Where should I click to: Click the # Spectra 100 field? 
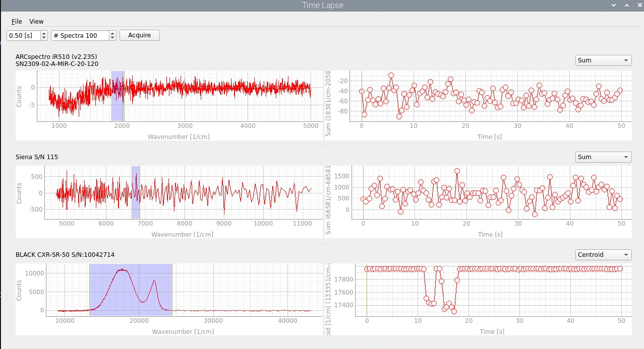(x=79, y=35)
